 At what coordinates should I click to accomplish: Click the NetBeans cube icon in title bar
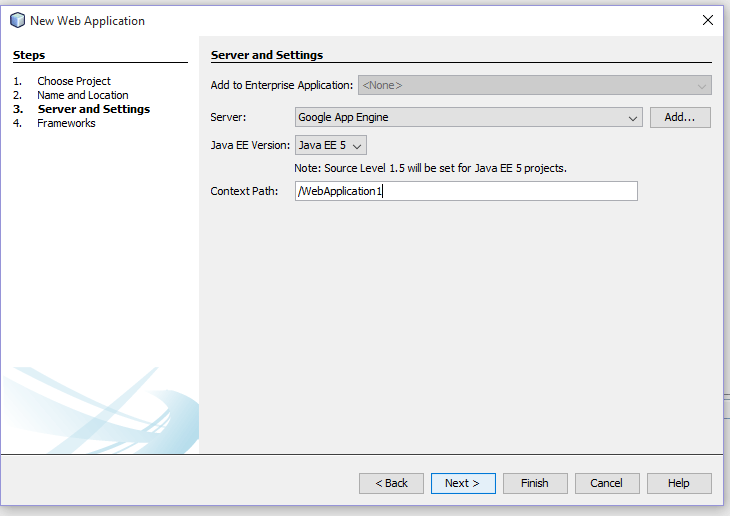tap(17, 20)
